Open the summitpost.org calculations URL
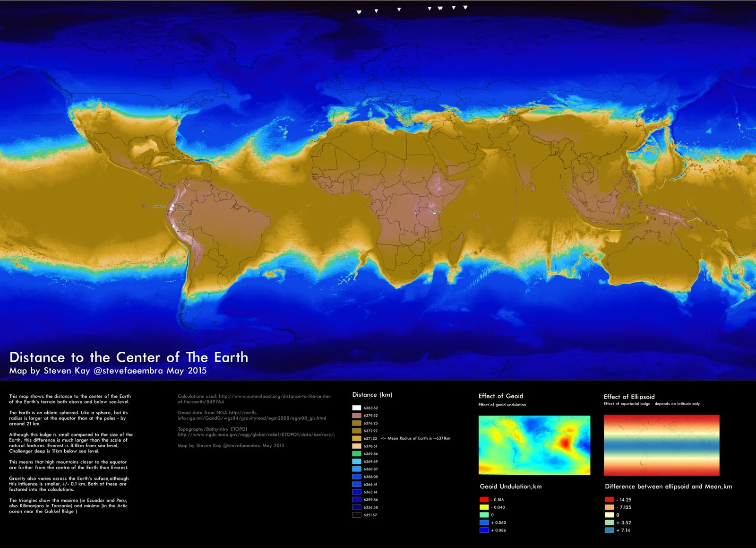756x548 pixels. point(255,399)
